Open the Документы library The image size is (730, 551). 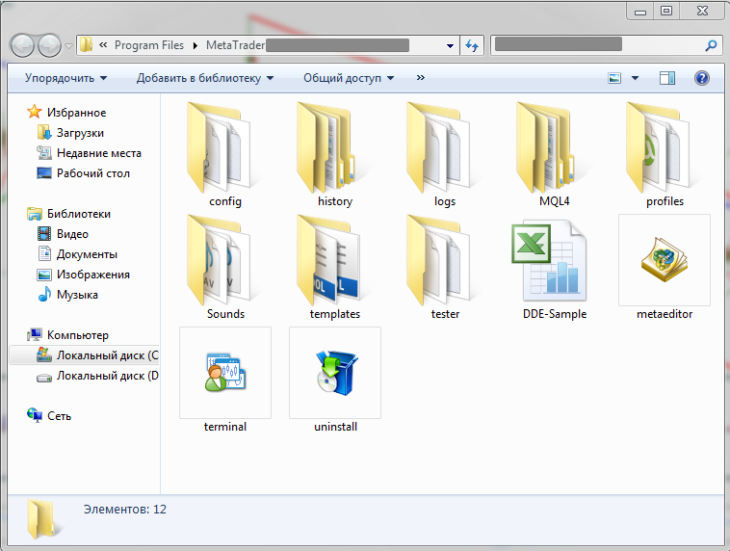click(77, 254)
